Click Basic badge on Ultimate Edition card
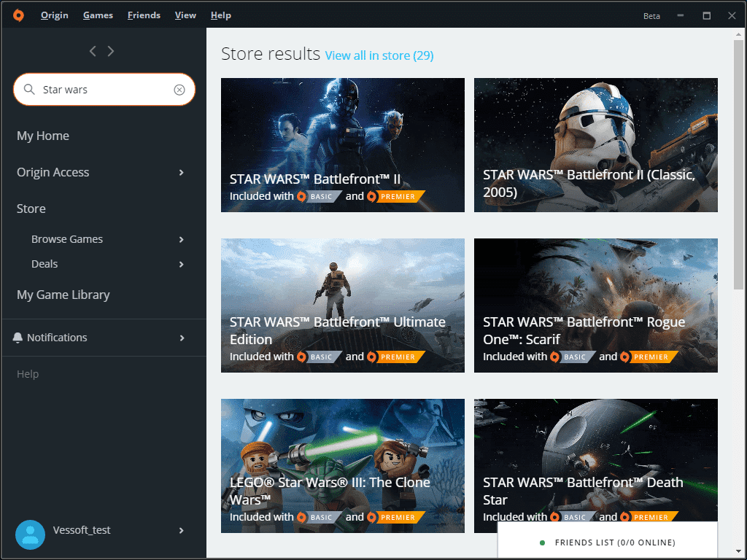 (319, 357)
